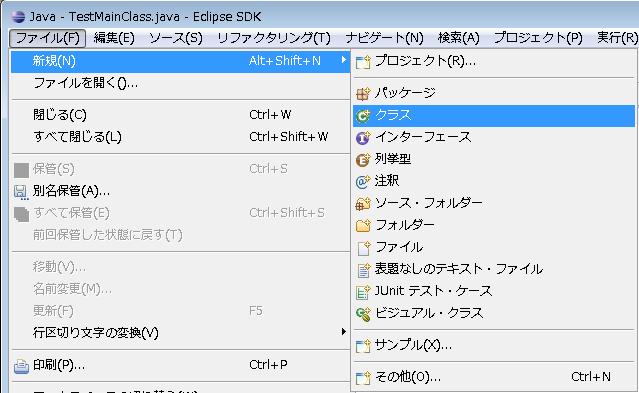Click the icon beside その他(O)...

pos(363,378)
